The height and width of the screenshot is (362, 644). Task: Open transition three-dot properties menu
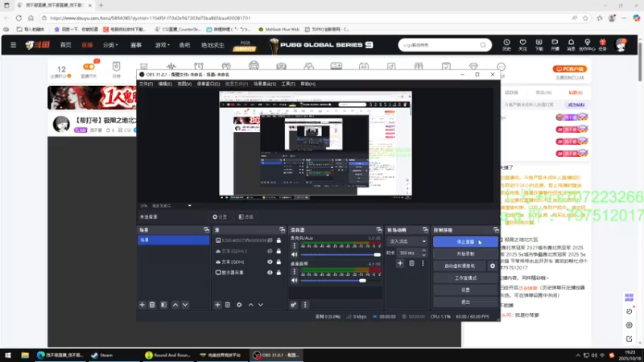click(x=423, y=264)
